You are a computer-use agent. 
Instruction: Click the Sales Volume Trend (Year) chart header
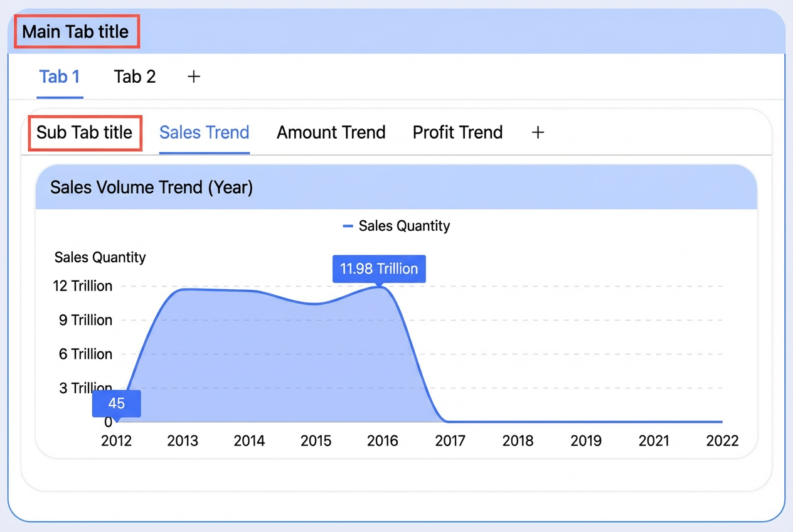point(396,187)
